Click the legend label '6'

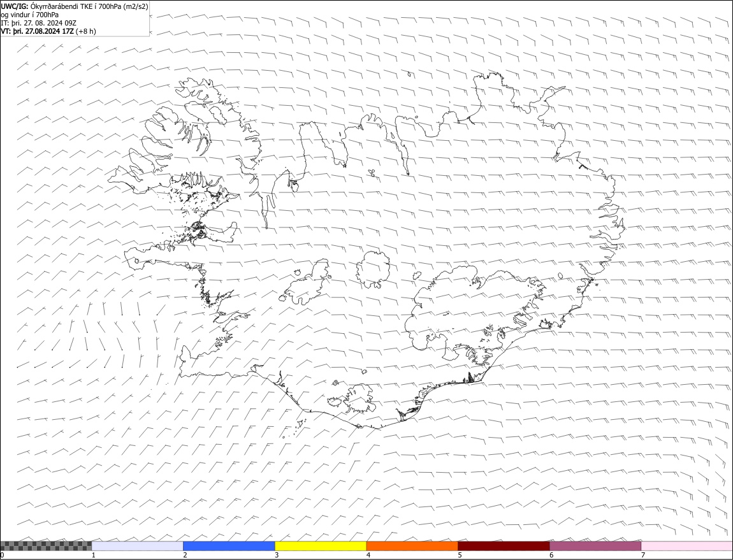click(551, 555)
